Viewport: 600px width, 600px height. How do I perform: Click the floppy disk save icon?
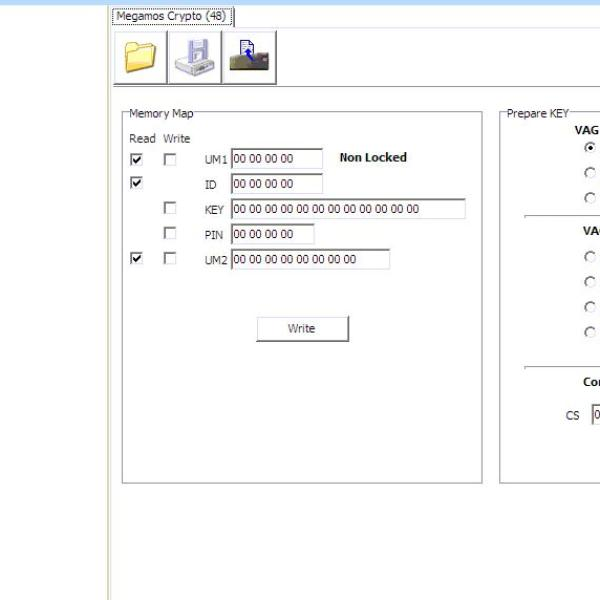(x=195, y=57)
